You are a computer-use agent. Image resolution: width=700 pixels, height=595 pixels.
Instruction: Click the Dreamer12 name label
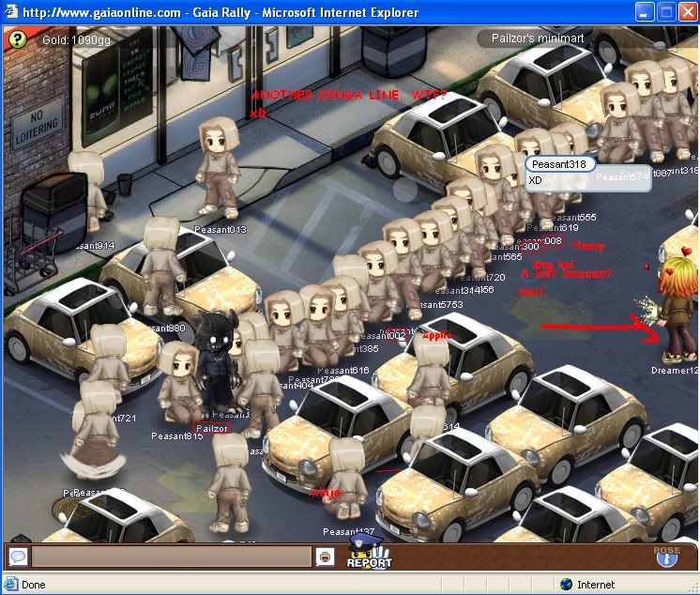pos(674,371)
